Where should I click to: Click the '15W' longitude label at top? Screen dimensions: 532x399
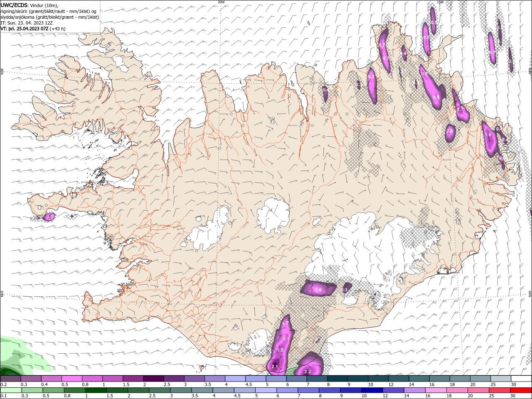point(441,2)
